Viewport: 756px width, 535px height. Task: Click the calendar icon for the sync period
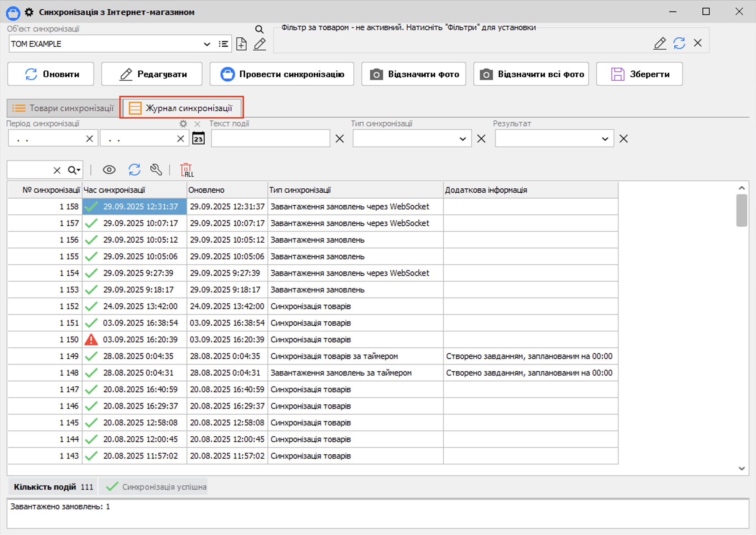(198, 138)
